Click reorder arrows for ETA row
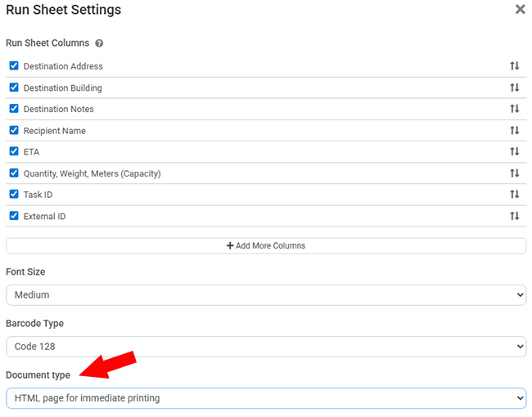This screenshot has width=532, height=417. pos(515,151)
